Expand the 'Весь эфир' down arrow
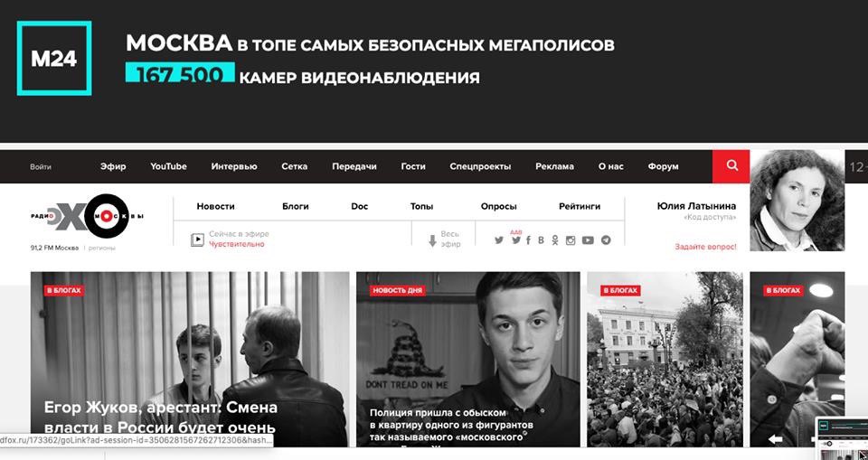This screenshot has width=868, height=460. pos(433,240)
